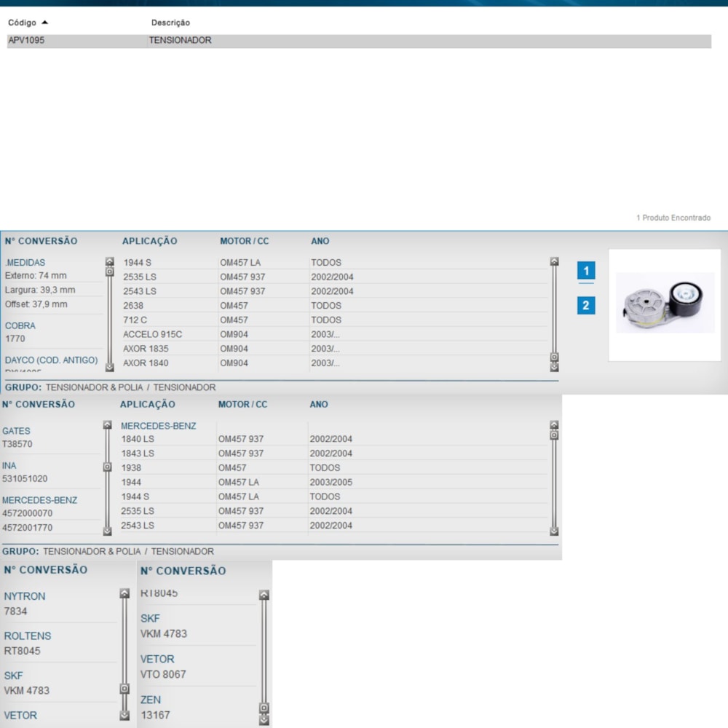
Task: Click the INA brand label
Action: point(9,466)
